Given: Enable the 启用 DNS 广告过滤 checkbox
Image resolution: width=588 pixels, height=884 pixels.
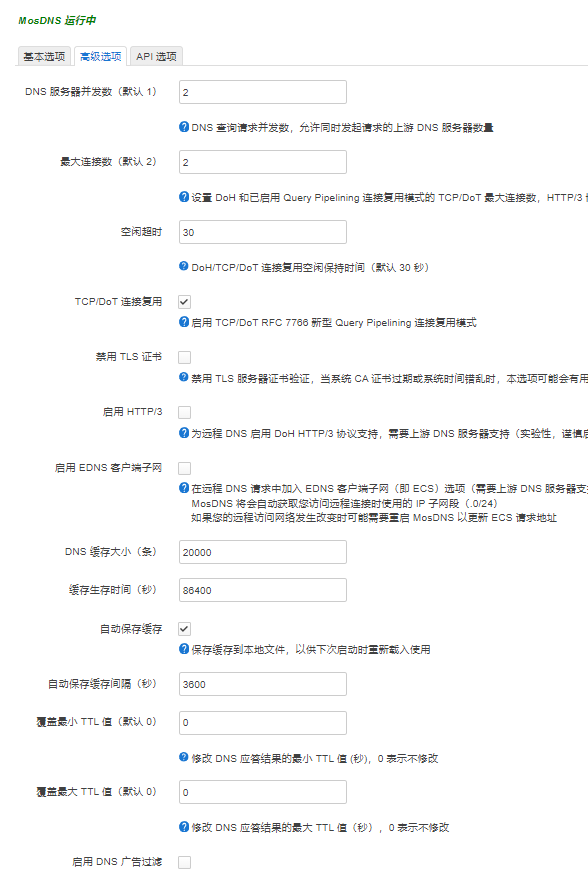Looking at the screenshot, I should point(184,863).
